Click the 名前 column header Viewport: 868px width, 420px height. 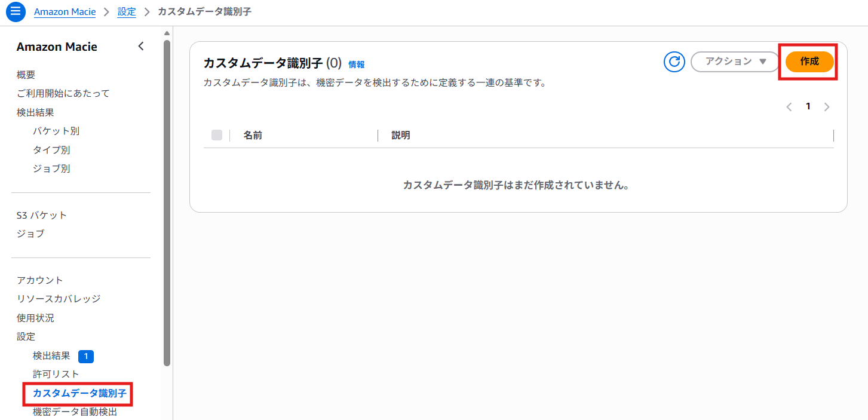pyautogui.click(x=253, y=136)
